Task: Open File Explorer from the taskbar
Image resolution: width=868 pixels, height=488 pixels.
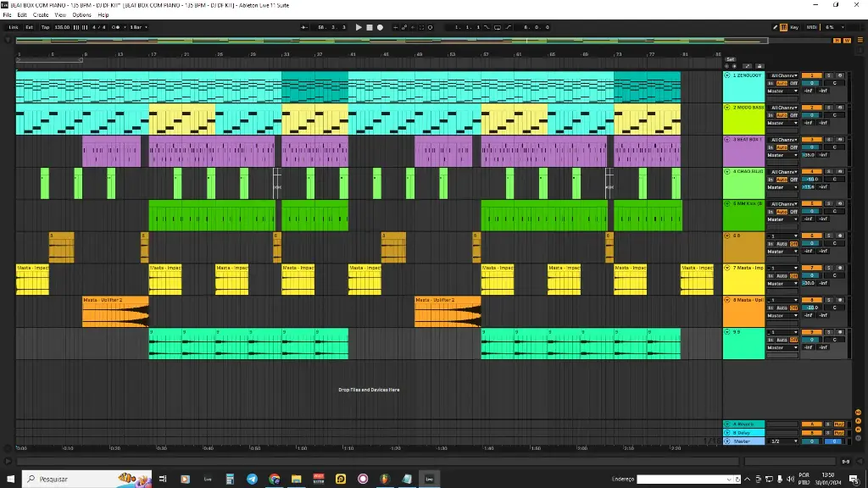Action: pyautogui.click(x=296, y=479)
